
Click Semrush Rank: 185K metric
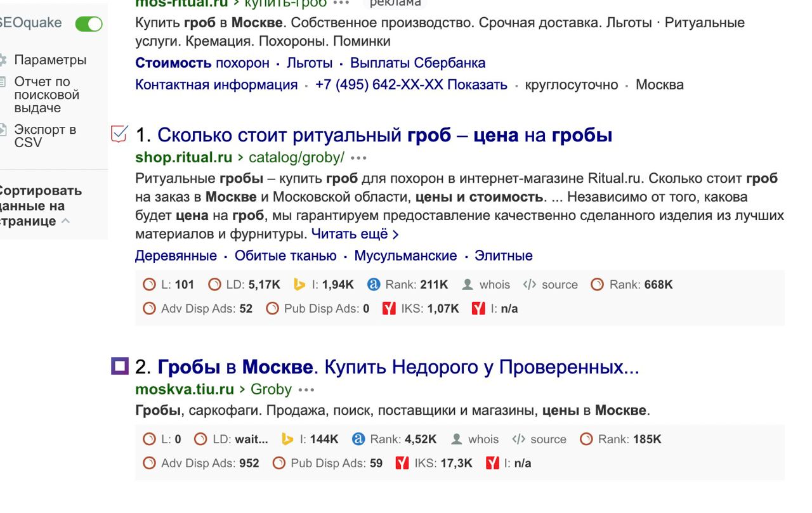tap(620, 439)
